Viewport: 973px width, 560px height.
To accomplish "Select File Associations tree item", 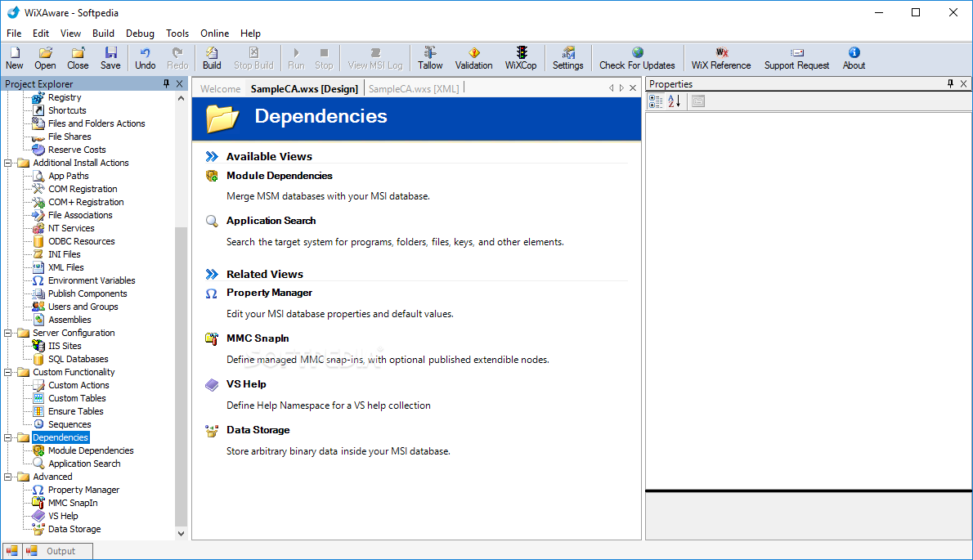I will coord(80,215).
